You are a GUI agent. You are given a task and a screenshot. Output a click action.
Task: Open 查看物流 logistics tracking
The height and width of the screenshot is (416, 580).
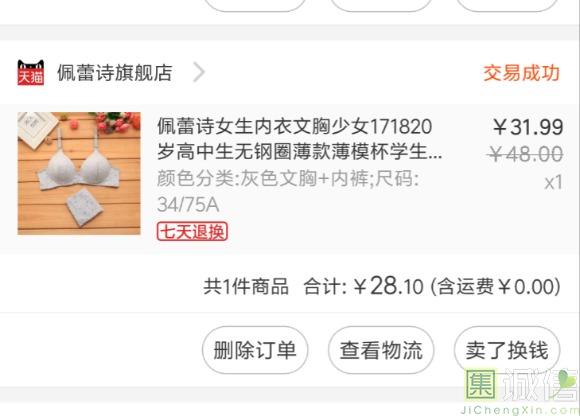click(x=381, y=350)
